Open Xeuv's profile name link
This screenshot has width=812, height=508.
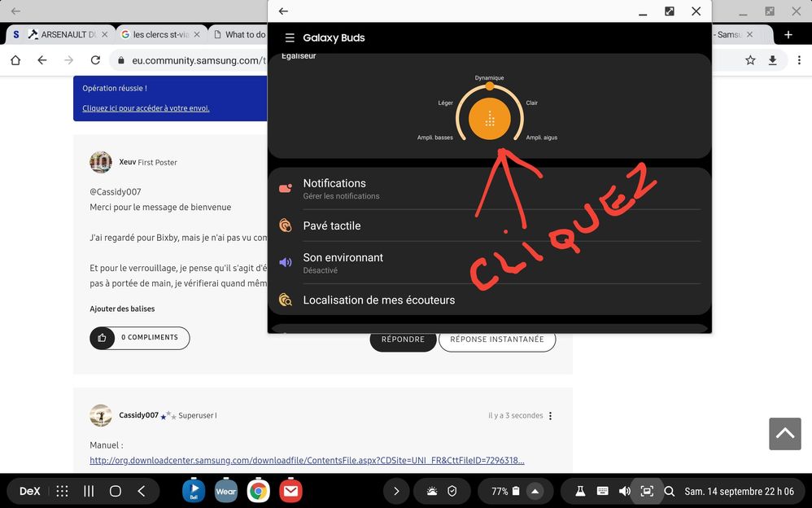pos(128,162)
